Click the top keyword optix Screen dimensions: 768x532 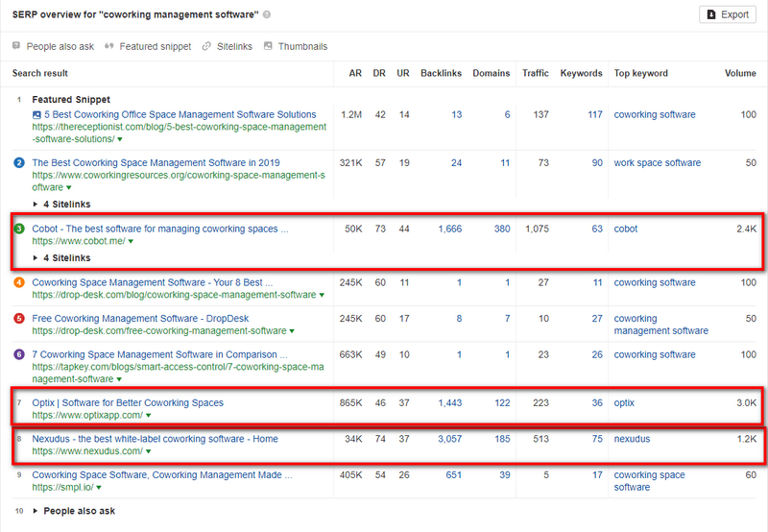click(624, 402)
